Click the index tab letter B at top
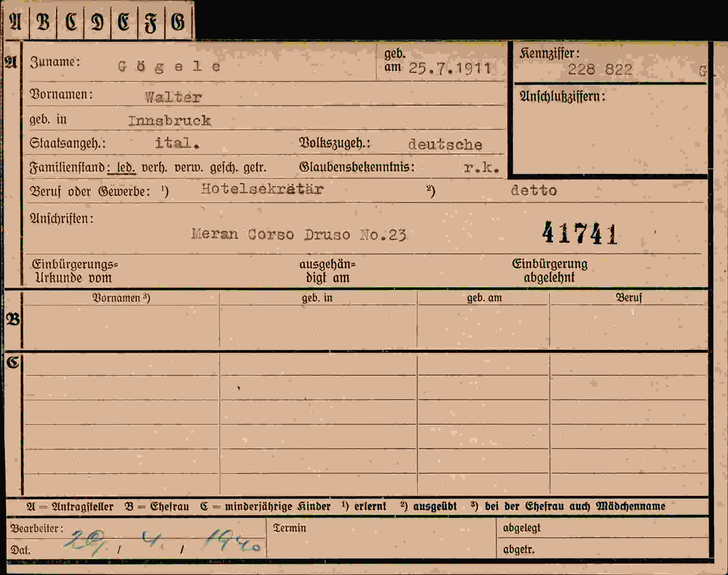Screen dimensions: 728x575 43,22
